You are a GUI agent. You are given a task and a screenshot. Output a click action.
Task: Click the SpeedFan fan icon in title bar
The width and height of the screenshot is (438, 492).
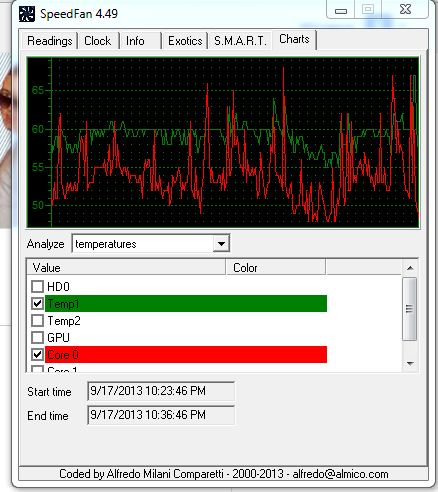(27, 14)
